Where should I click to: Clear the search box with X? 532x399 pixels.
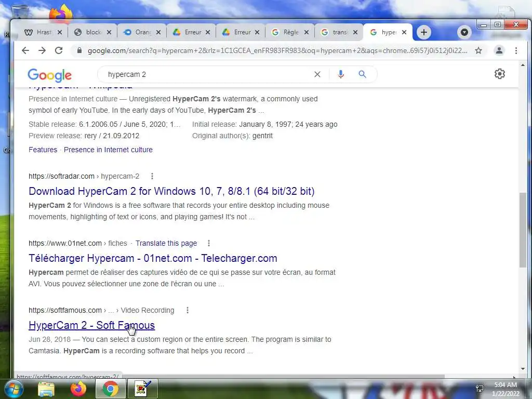point(317,74)
